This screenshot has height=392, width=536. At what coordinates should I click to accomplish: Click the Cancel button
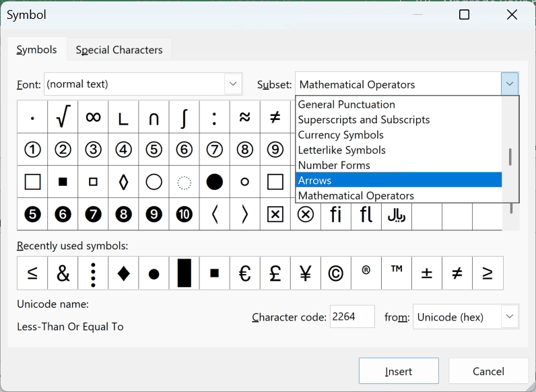point(488,371)
